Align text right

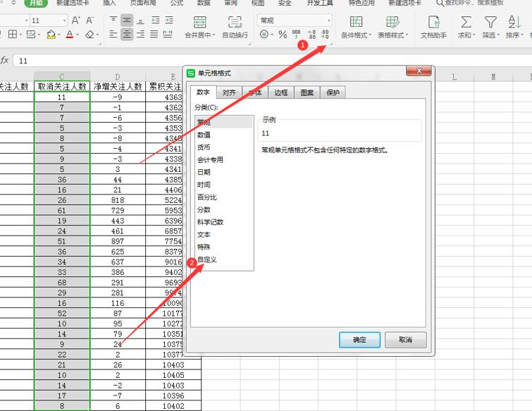(140, 34)
